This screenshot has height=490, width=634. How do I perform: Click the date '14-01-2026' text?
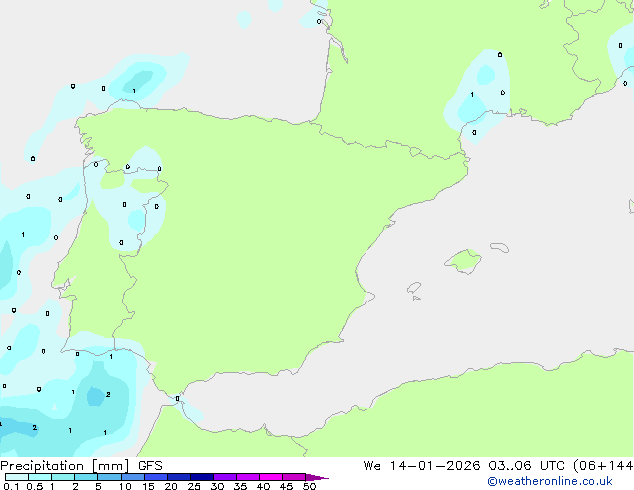click(435, 466)
